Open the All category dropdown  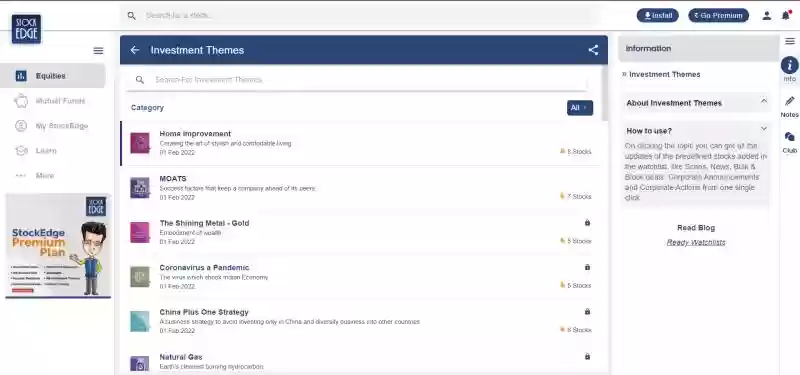[580, 108]
